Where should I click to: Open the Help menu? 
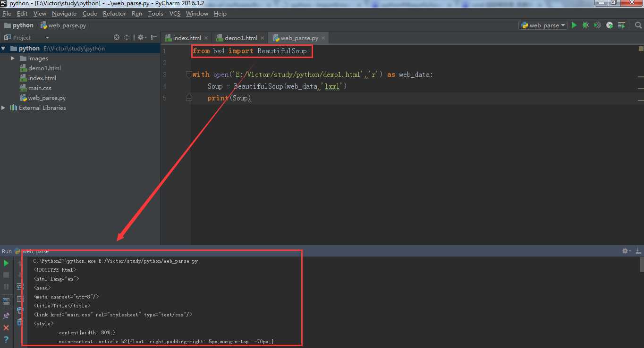click(x=220, y=14)
